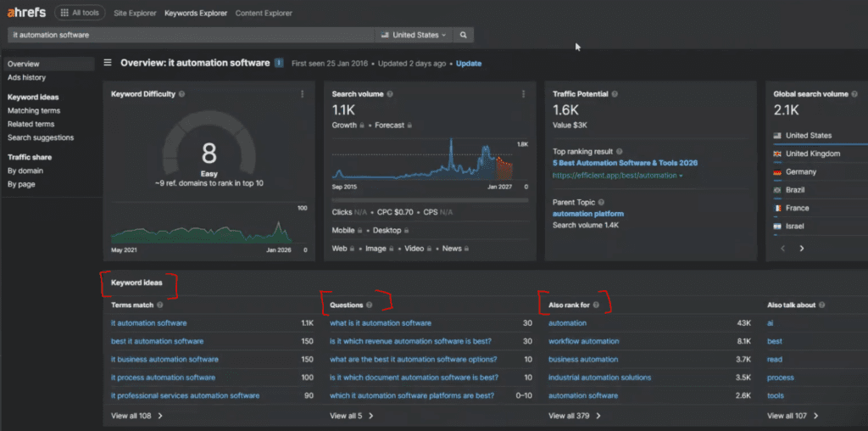Go to next page of countries

pyautogui.click(x=802, y=249)
